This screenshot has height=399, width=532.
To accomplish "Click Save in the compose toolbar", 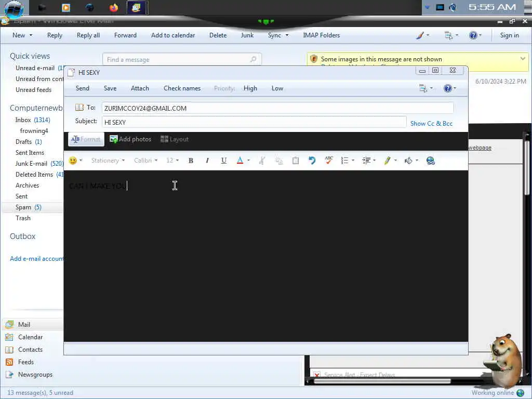I will tap(110, 88).
